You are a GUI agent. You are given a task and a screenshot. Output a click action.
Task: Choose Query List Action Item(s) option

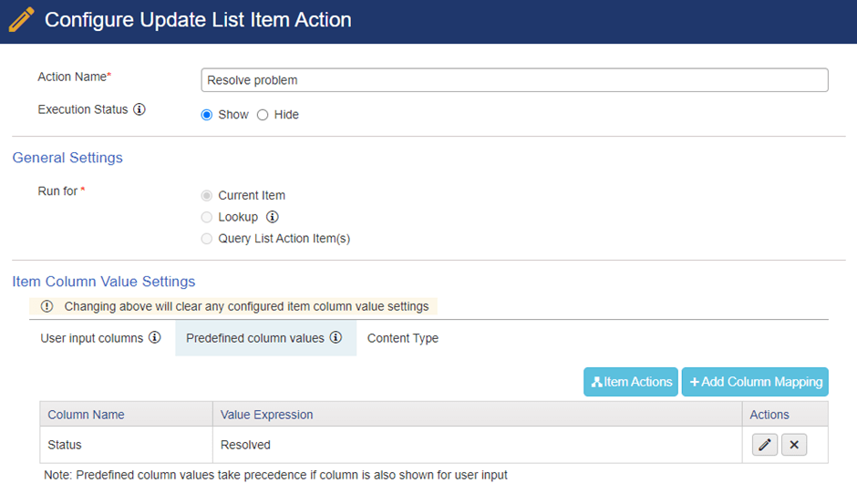coord(207,239)
